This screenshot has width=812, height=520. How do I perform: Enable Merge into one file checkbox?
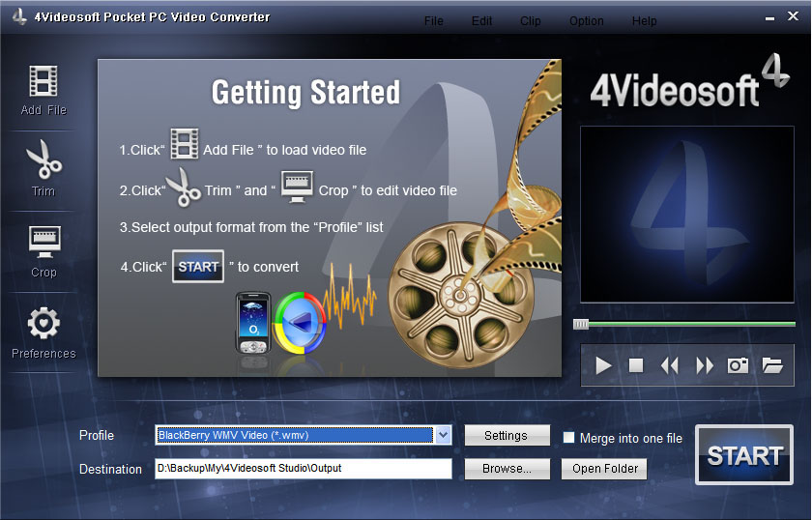[569, 437]
